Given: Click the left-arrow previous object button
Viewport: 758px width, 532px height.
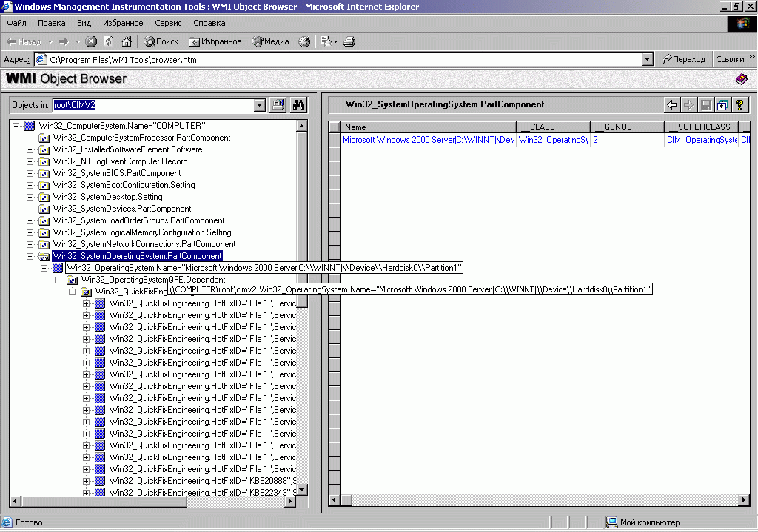Looking at the screenshot, I should [x=672, y=105].
